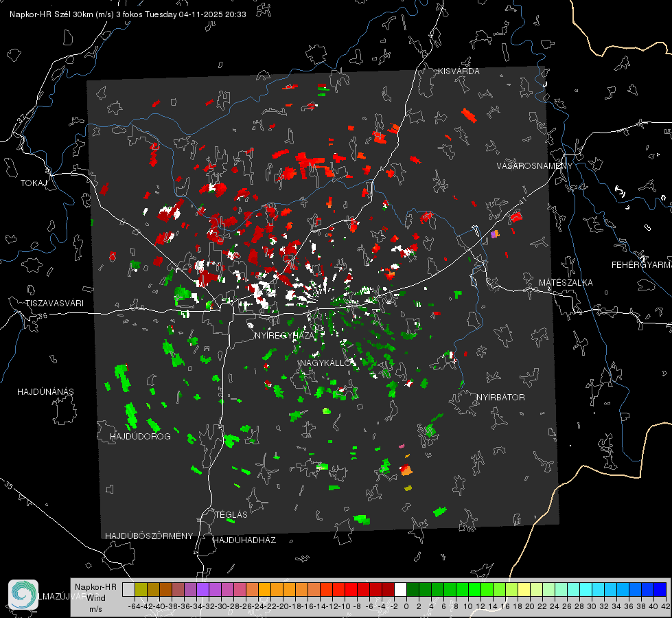Click the HAJDÚBÖSZÖRMÉNY town label
672x618 pixels.
point(149,536)
